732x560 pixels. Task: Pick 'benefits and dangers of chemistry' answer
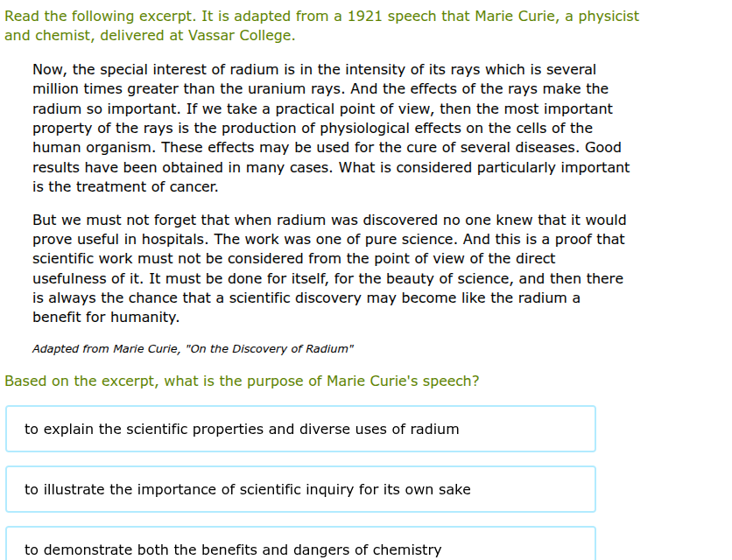(300, 543)
